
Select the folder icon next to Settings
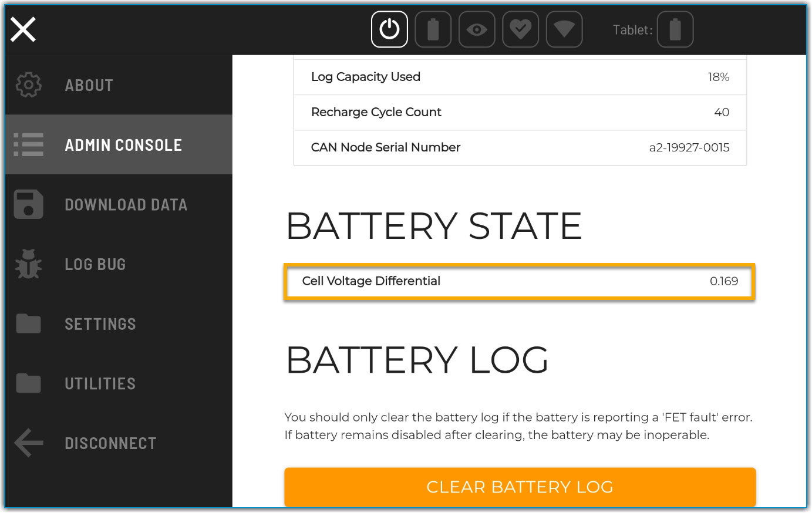pyautogui.click(x=28, y=323)
